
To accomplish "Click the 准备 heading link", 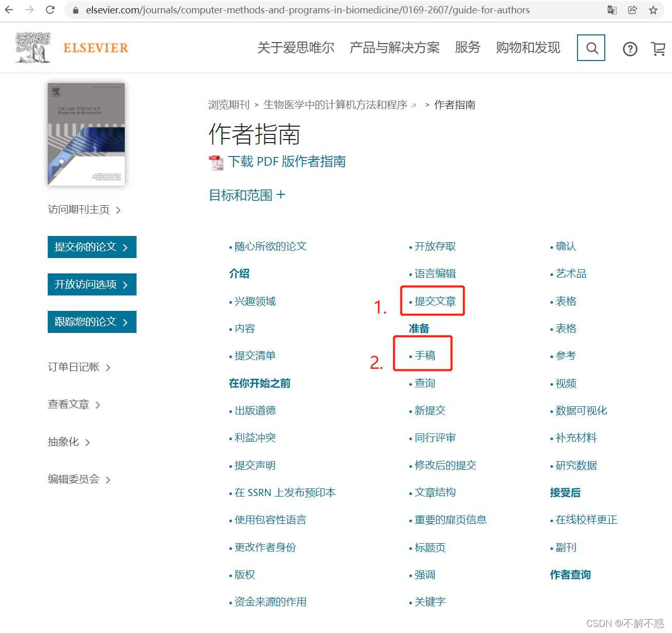I will pos(419,328).
